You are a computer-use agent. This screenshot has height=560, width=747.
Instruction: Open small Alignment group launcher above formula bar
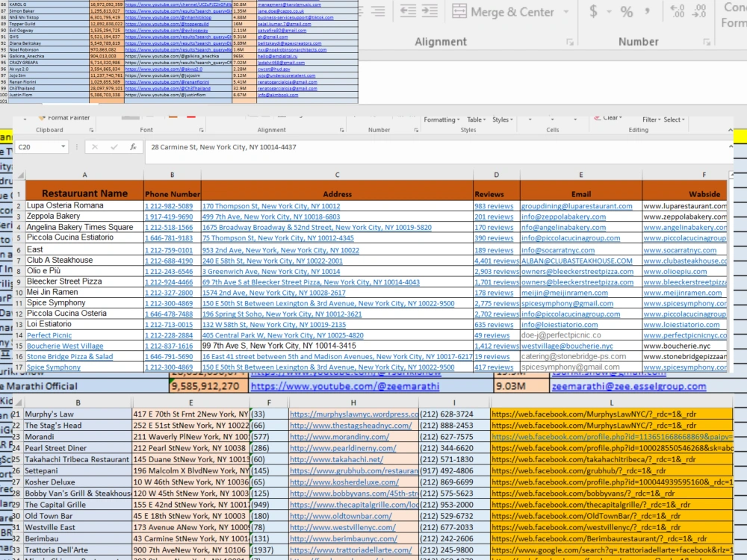(341, 130)
